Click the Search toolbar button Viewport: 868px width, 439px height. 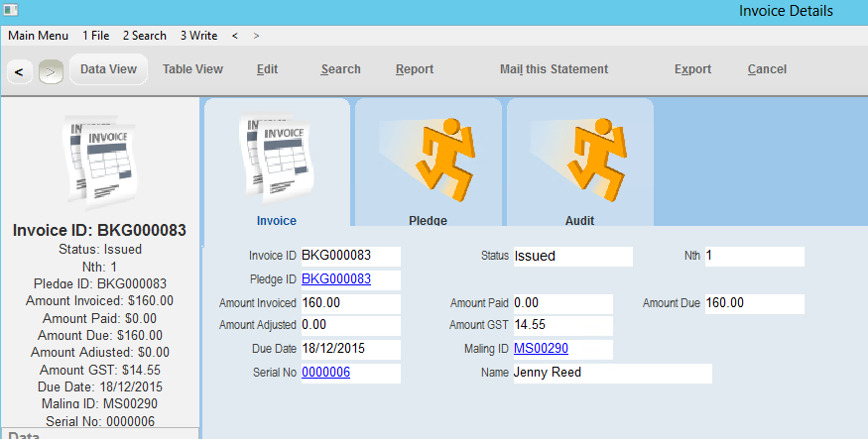point(340,69)
